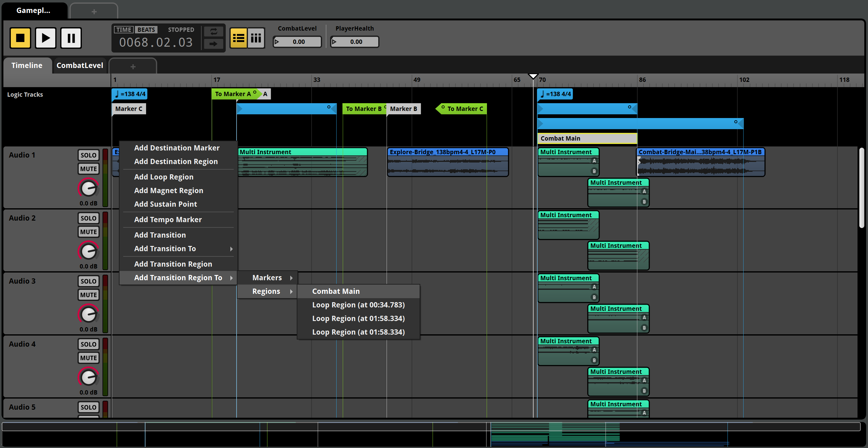
Task: Add a new event tab at top
Action: [x=94, y=11]
